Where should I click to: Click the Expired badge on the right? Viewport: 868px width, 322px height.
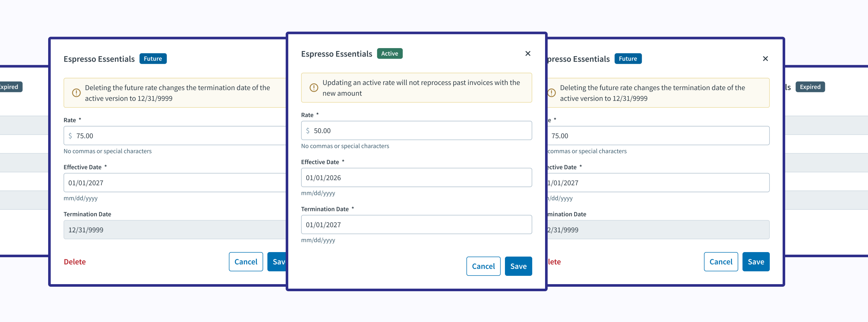(x=810, y=87)
